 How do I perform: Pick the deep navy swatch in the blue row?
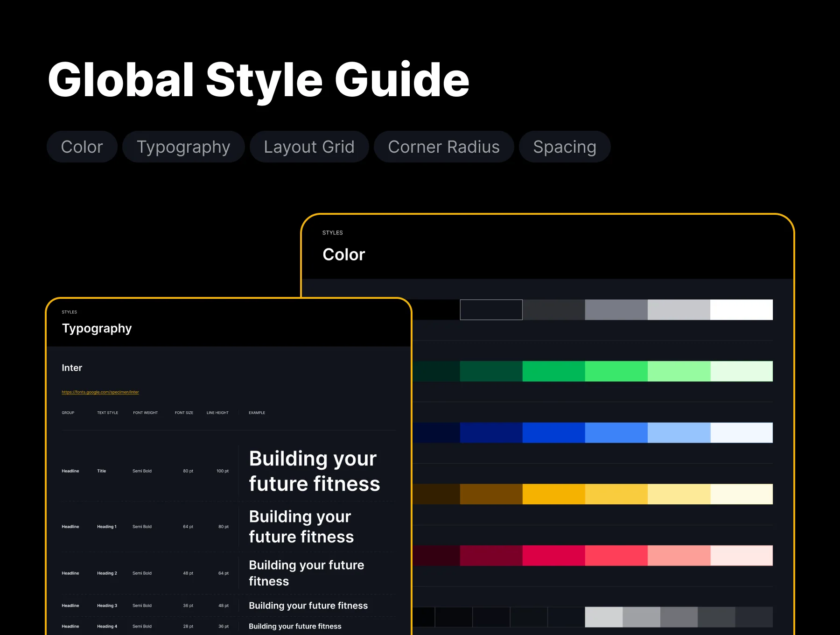click(491, 433)
